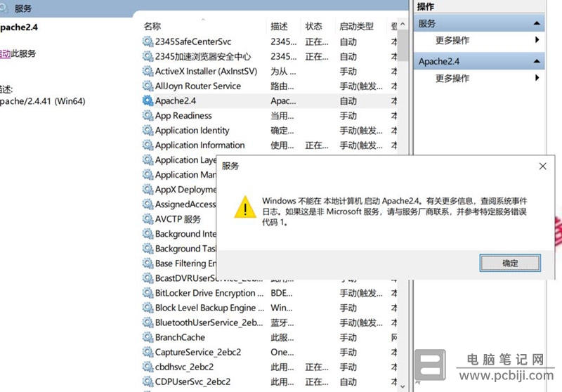Click the 操作 pane title

[x=426, y=6]
